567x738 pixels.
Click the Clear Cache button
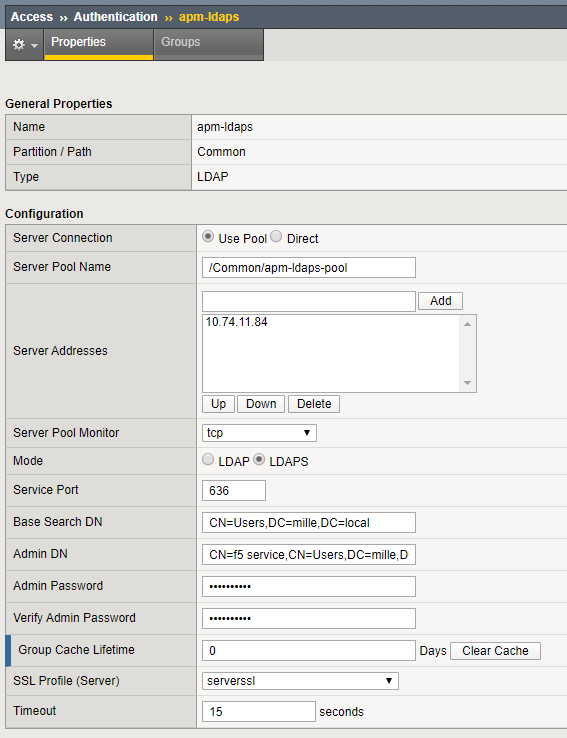[495, 650]
